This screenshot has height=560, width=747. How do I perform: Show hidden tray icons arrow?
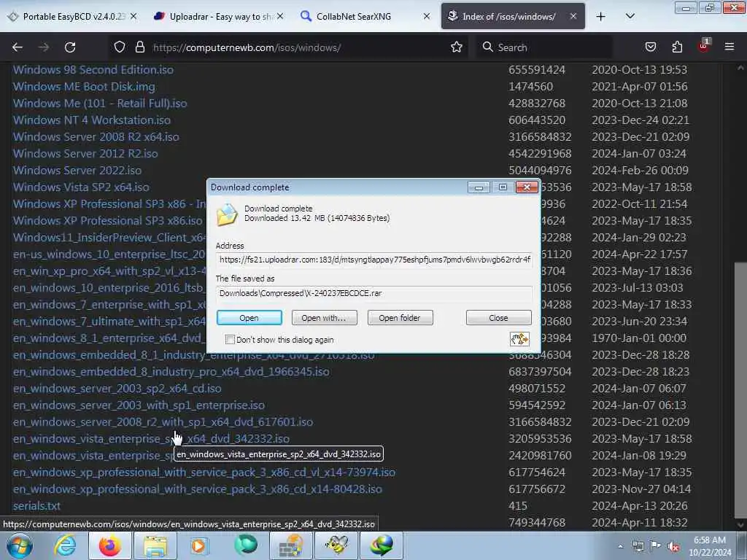click(x=620, y=546)
